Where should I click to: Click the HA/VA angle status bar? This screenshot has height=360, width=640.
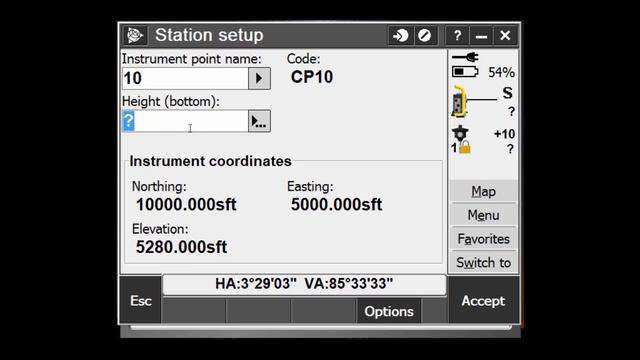pos(304,284)
